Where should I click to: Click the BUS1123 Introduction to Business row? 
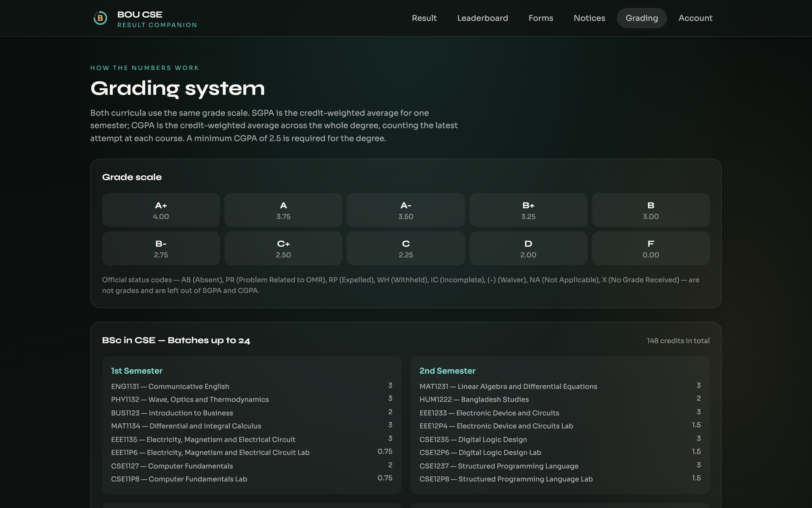point(252,413)
